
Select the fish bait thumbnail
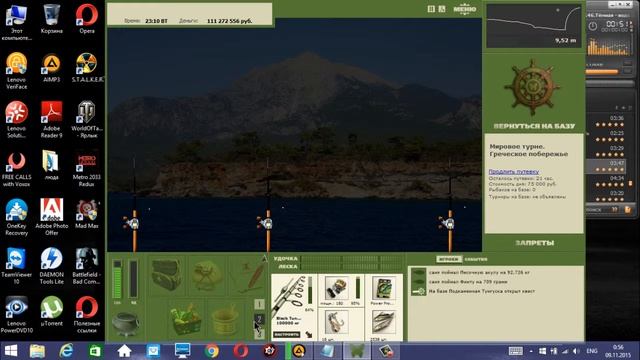(x=383, y=322)
